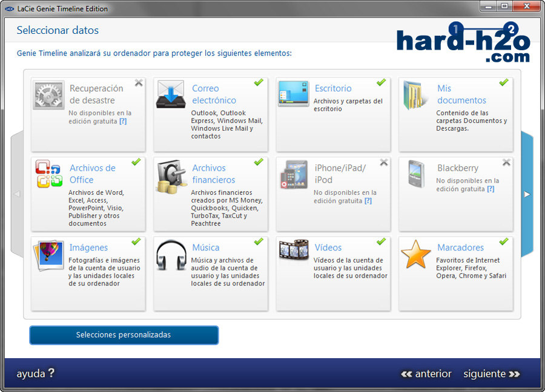Toggle the Imágenes check mark

click(x=136, y=241)
